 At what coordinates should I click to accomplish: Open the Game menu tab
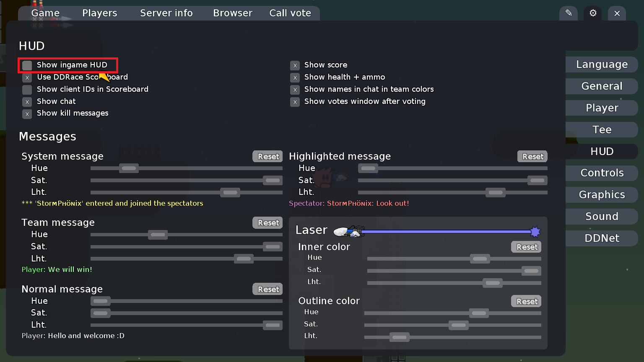pyautogui.click(x=45, y=13)
